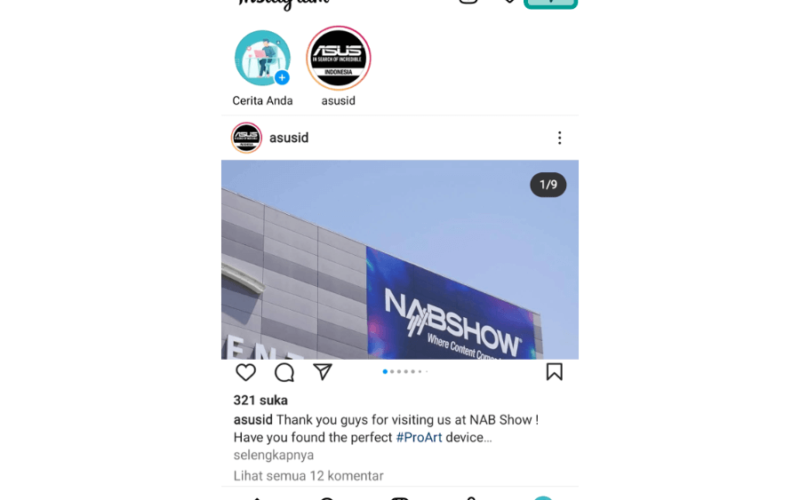Screen dimensions: 800x500
Task: Click asusid username in the caption
Action: point(253,420)
